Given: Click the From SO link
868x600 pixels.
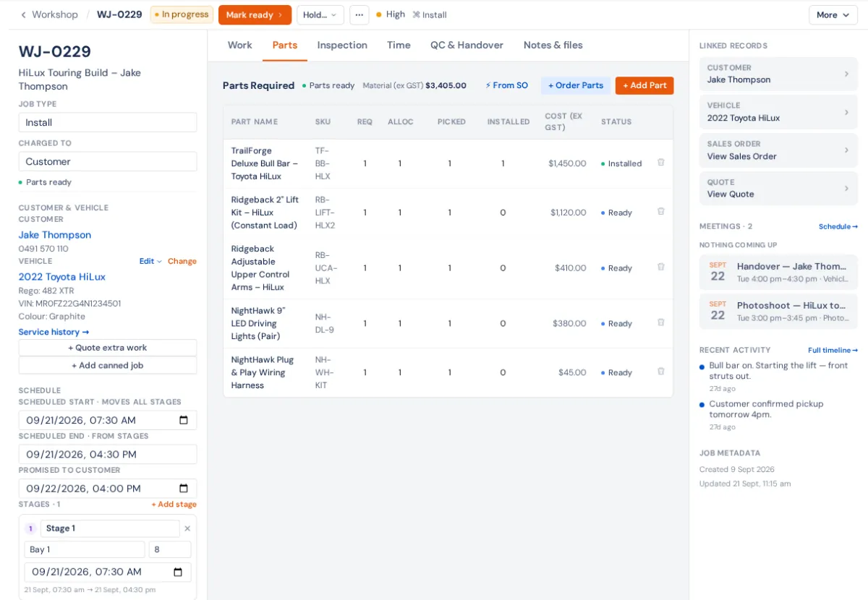Looking at the screenshot, I should tap(506, 85).
